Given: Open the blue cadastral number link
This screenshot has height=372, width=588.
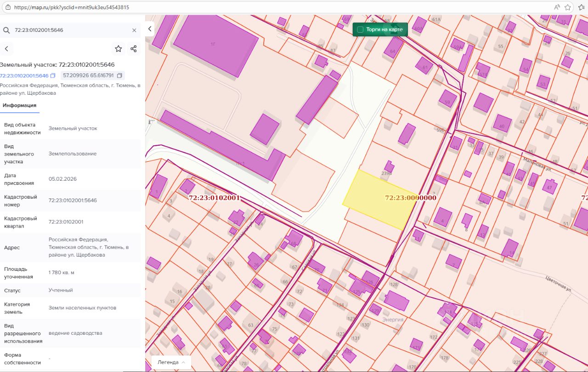Looking at the screenshot, I should (24, 75).
